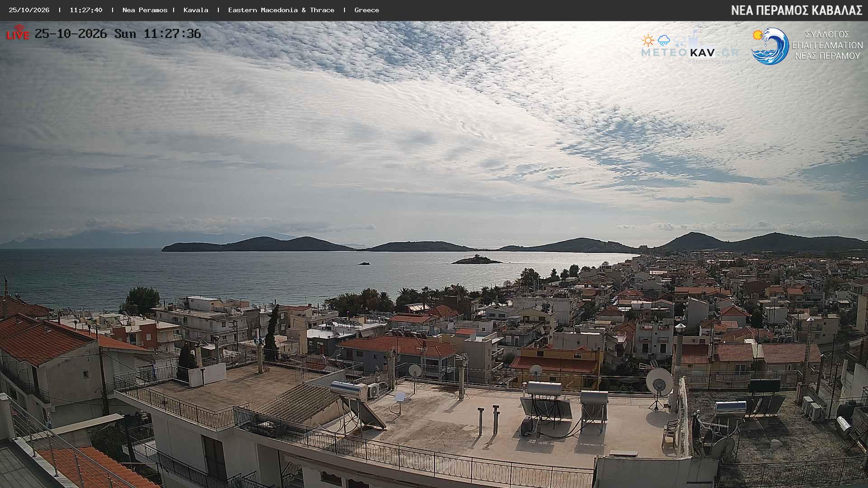
Task: Click the 'Greece' text in top bar
Action: tap(367, 10)
